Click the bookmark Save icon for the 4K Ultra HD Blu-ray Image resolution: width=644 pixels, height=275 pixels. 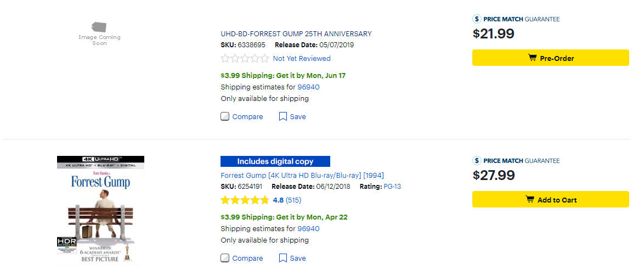coord(283,258)
